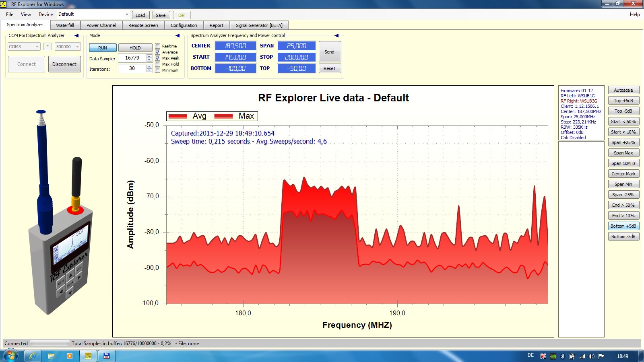Collapse the Frequency and Power control panel arrow
The image size is (644, 362).
[x=336, y=35]
